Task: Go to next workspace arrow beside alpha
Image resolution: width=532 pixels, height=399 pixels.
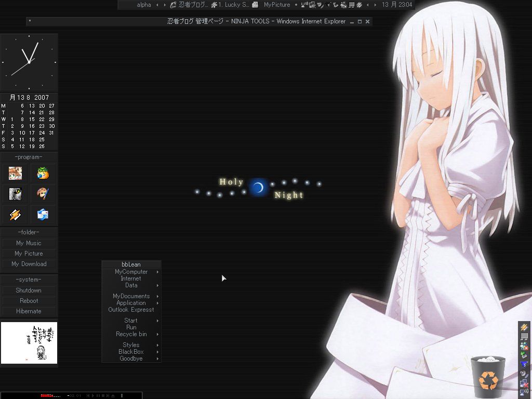Action: coord(165,5)
